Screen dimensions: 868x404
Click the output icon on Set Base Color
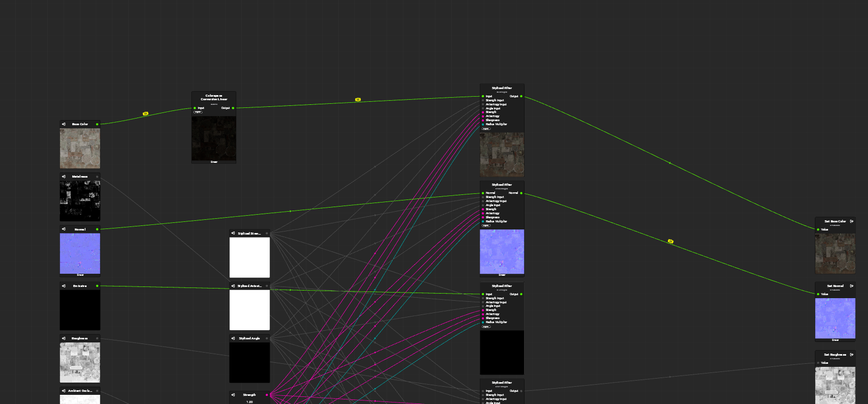[852, 221]
